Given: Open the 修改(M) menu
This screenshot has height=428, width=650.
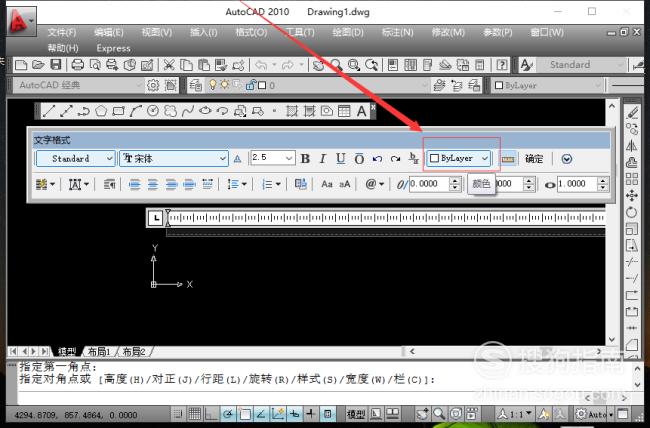Looking at the screenshot, I should pyautogui.click(x=448, y=32).
